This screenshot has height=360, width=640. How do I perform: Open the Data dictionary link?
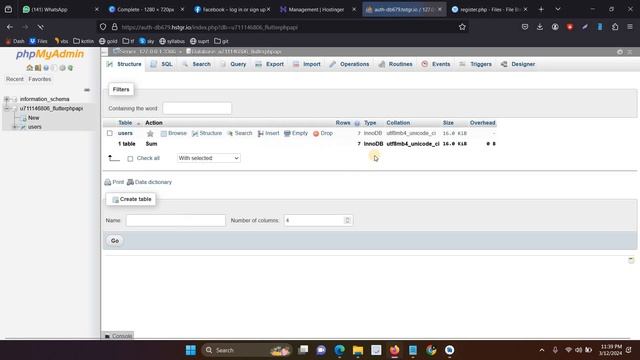coord(149,182)
